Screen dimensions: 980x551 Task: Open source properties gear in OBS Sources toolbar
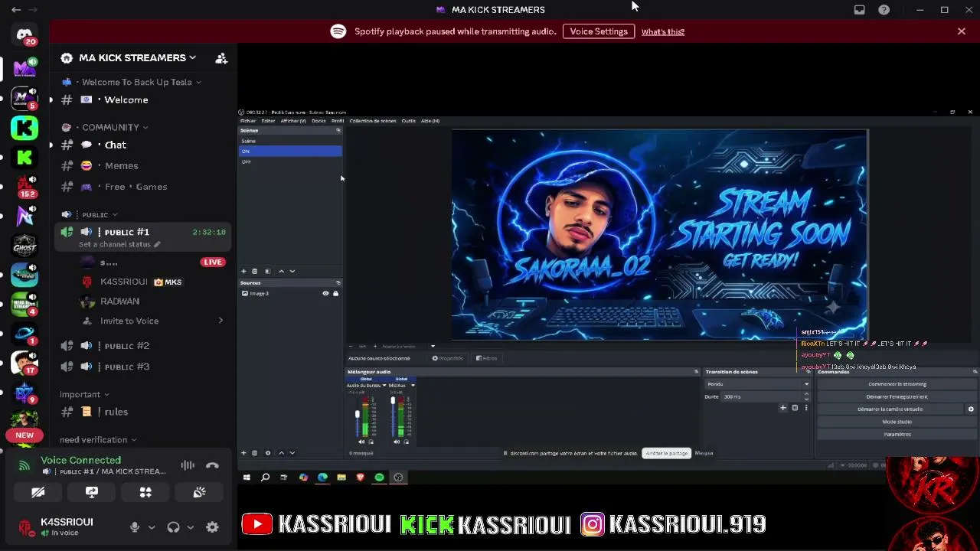[267, 453]
